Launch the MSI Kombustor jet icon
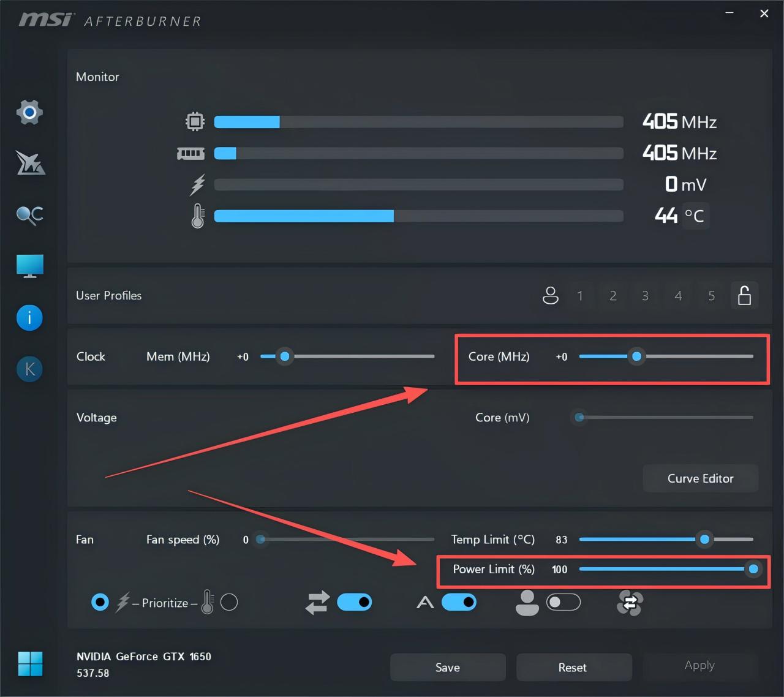 point(30,163)
